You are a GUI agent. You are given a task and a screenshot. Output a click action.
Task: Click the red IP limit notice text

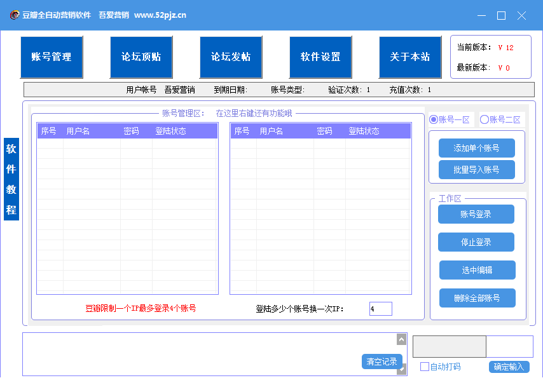coord(141,308)
